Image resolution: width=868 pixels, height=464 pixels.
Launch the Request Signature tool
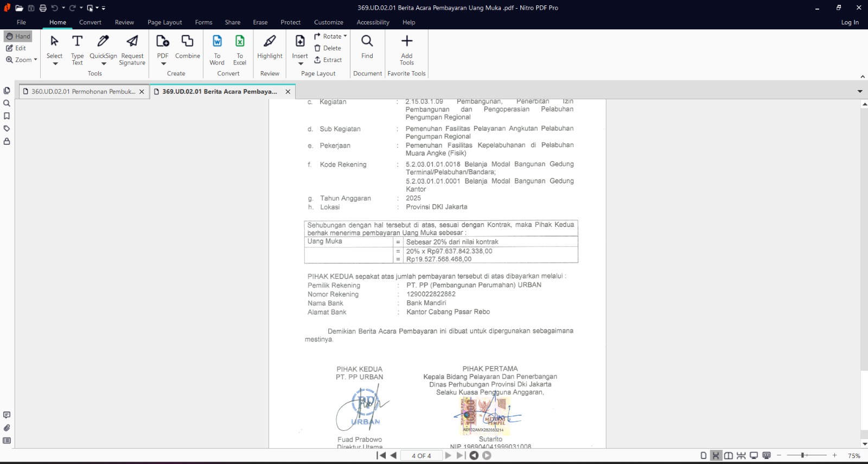(132, 50)
